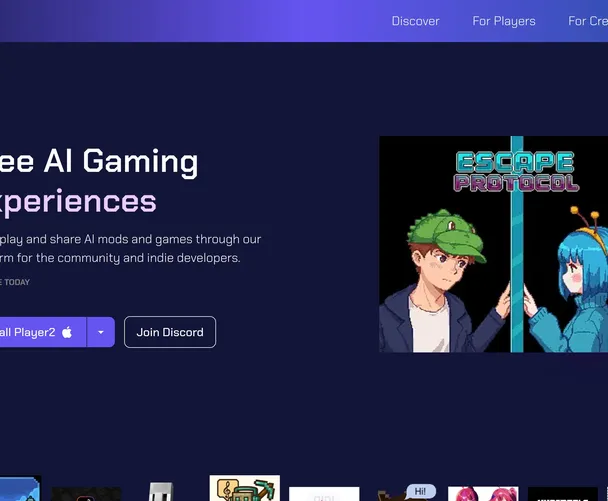Expand the install platform dropdown arrow
This screenshot has height=501, width=608.
101,332
